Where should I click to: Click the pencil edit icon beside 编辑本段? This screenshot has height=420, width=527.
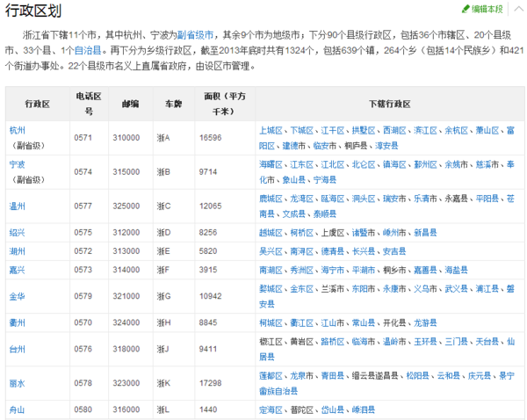click(x=466, y=9)
